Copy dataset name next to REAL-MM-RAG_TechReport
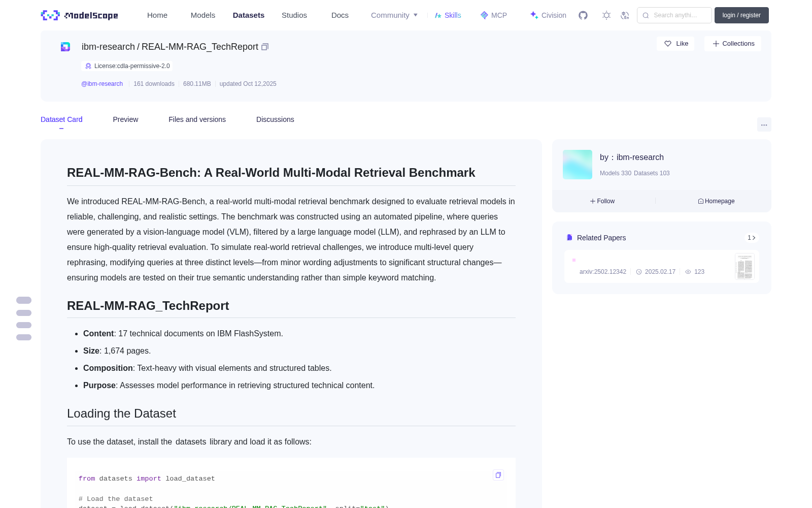812x508 pixels. coord(265,47)
